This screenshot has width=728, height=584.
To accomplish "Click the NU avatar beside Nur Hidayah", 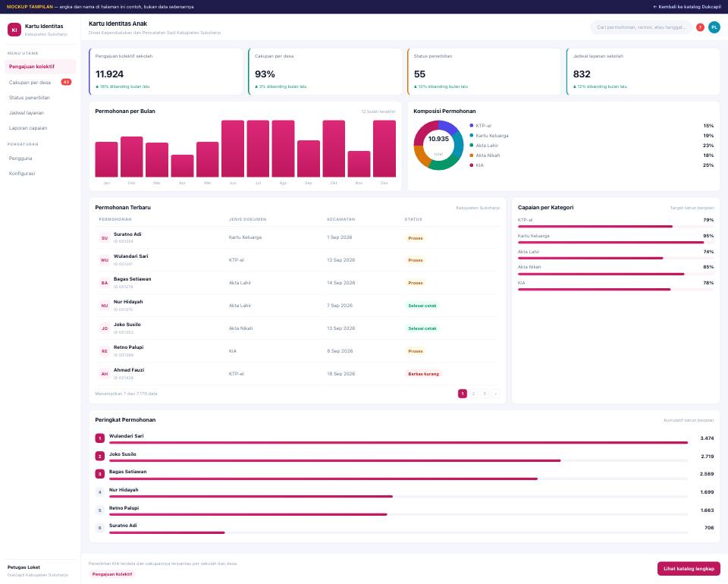I will (x=105, y=306).
